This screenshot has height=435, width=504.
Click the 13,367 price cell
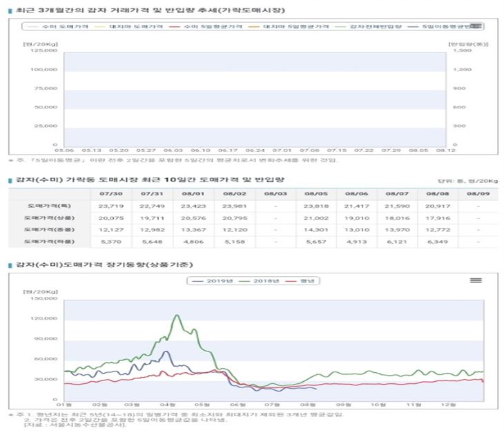[193, 230]
